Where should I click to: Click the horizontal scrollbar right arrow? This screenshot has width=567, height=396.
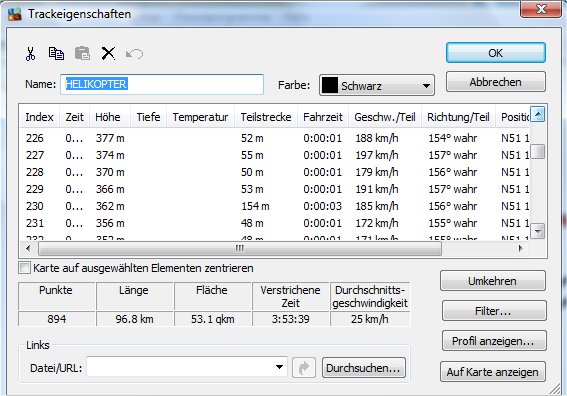point(521,249)
